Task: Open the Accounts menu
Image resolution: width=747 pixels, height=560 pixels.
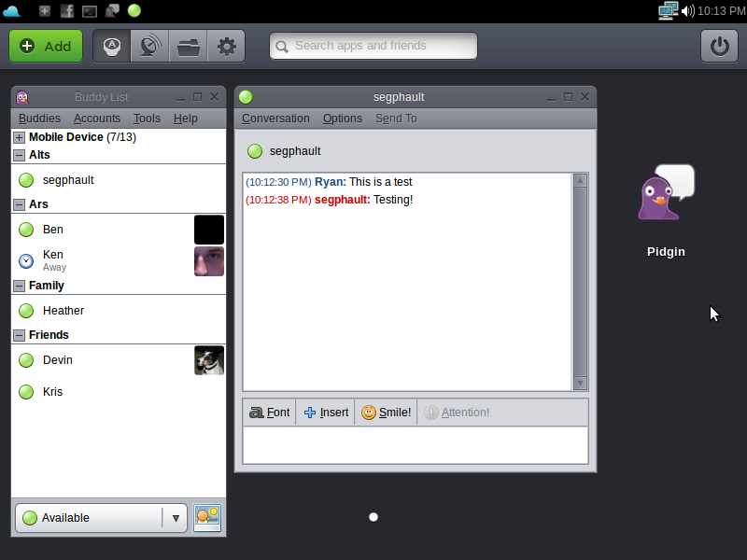Action: (97, 119)
